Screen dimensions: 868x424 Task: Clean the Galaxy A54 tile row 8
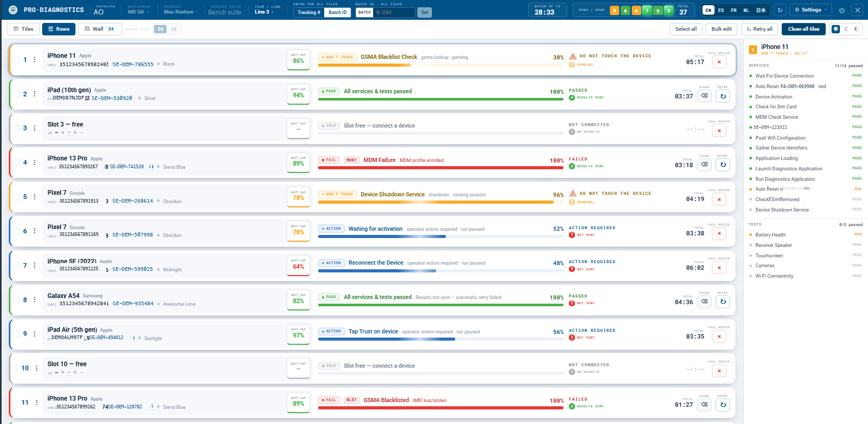pos(704,302)
